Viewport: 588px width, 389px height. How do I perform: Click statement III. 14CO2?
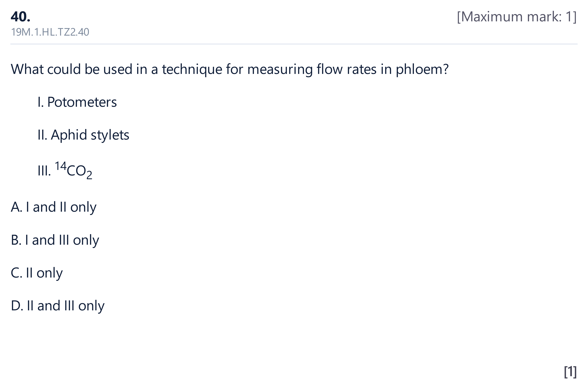coord(65,170)
